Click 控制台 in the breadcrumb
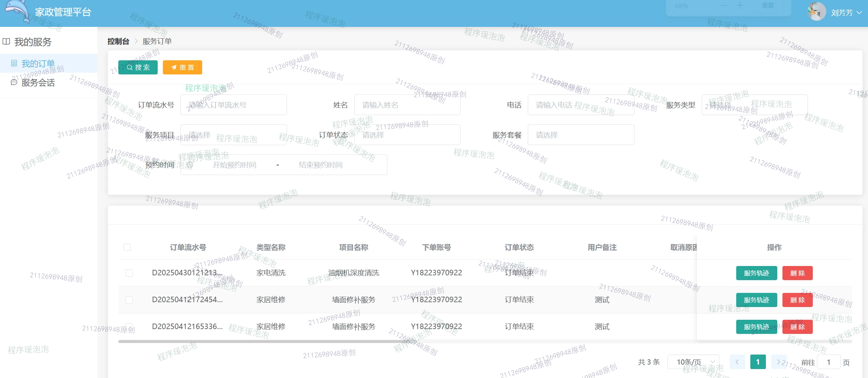This screenshot has height=378, width=868. tap(118, 41)
